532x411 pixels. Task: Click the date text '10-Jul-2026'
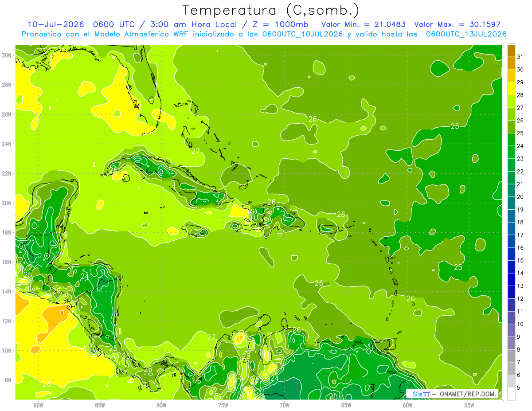click(x=55, y=24)
